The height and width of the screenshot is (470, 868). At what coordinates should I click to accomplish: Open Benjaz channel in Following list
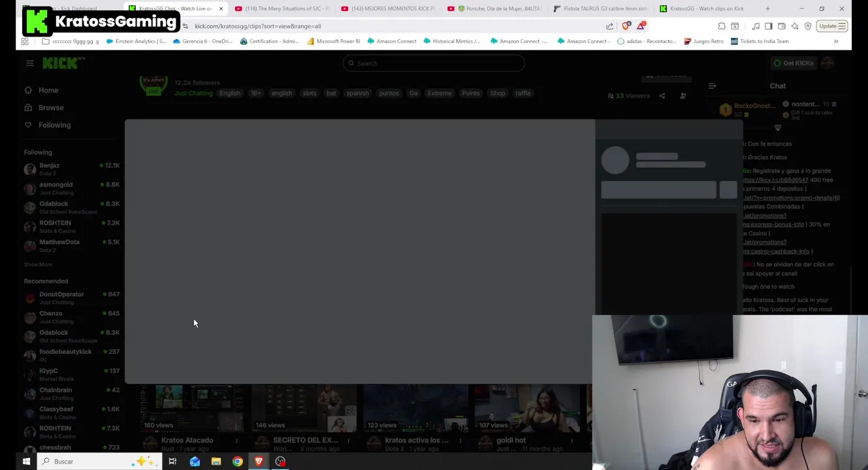pos(72,169)
